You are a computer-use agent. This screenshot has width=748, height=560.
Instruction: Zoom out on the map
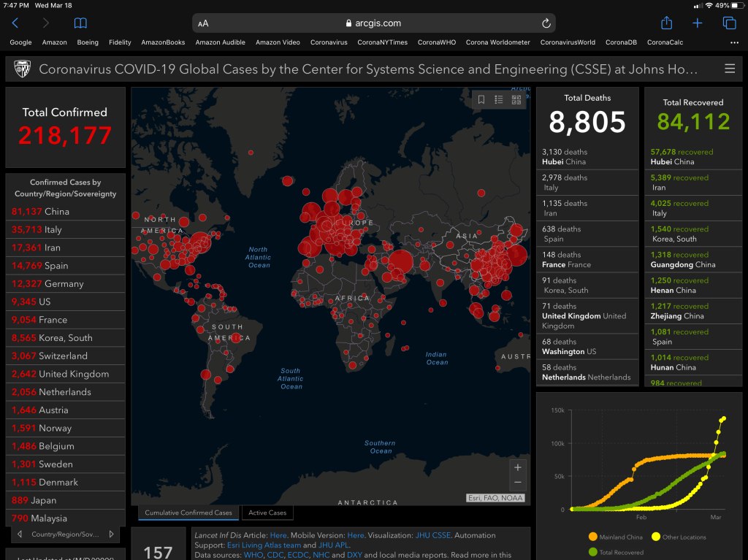[x=517, y=483]
